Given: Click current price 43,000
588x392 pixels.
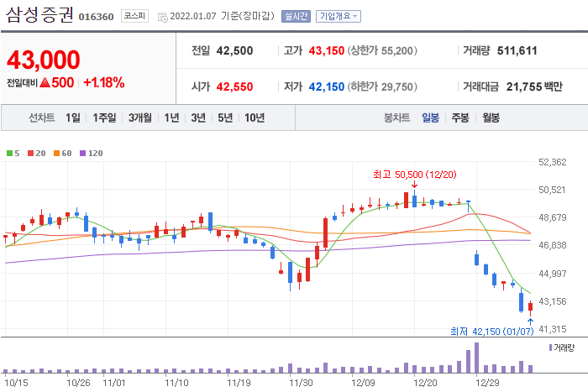Looking at the screenshot, I should pos(44,60).
